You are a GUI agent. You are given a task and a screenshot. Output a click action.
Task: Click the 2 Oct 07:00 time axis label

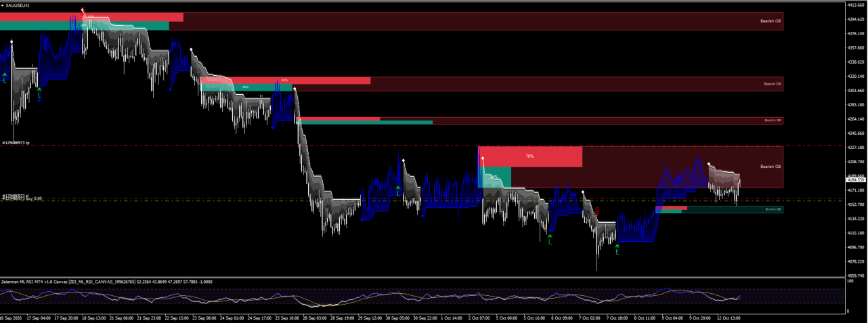479,317
